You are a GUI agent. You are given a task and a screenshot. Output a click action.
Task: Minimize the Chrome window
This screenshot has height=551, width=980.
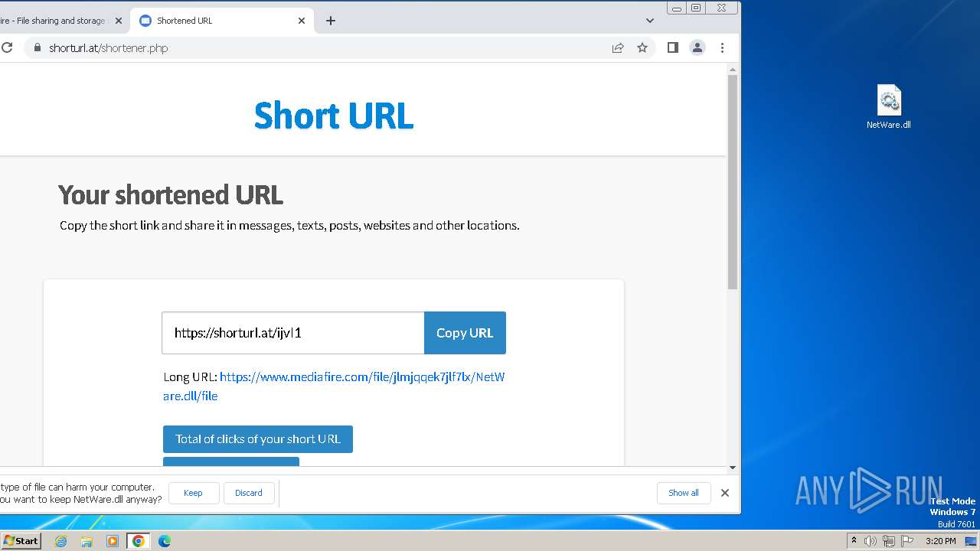coord(677,8)
